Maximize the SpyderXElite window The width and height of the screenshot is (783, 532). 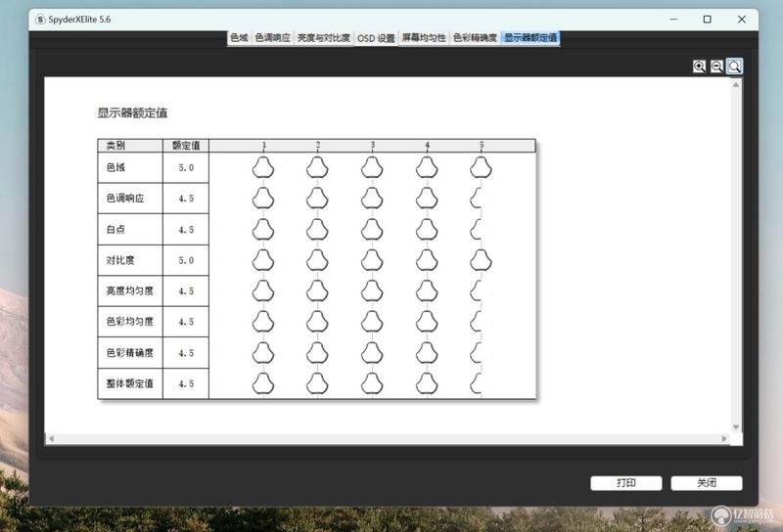pos(707,20)
